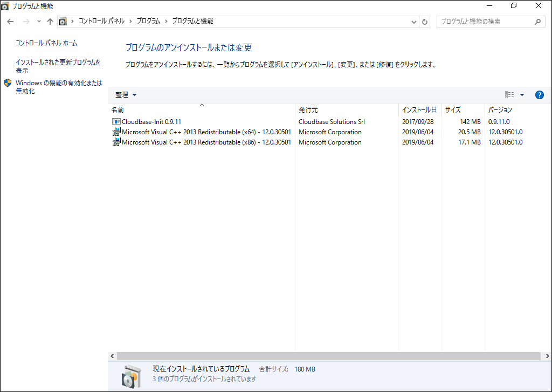Sort by 発行元 column header

coord(347,110)
